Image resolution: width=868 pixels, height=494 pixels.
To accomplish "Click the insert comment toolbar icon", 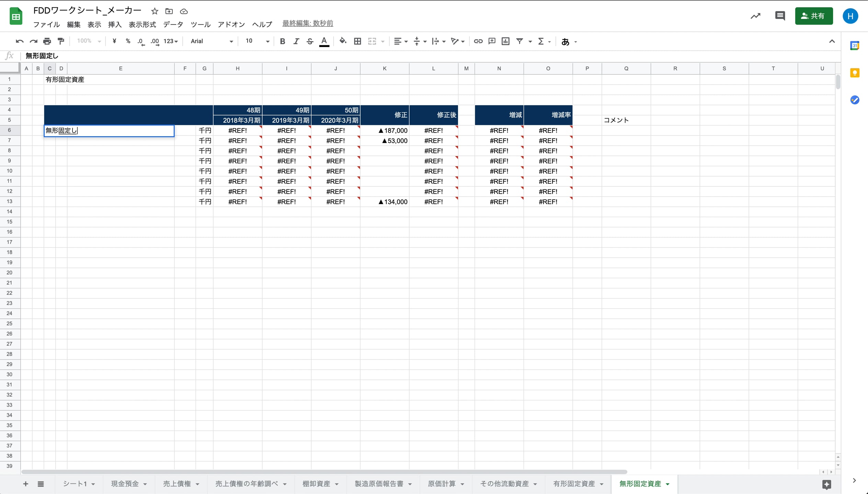I will pos(492,41).
